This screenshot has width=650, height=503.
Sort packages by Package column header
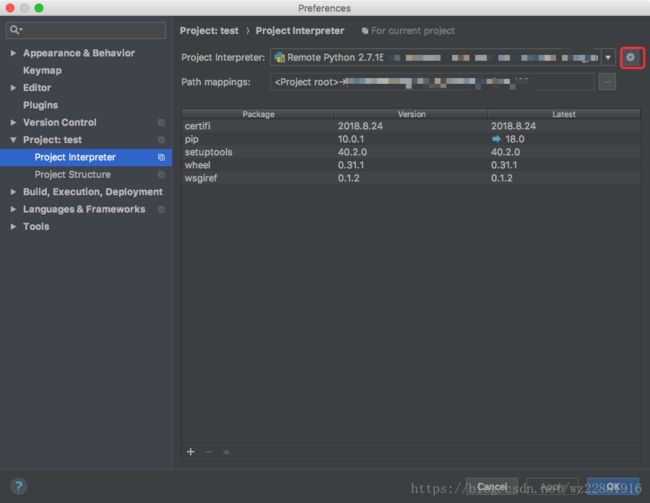[258, 114]
